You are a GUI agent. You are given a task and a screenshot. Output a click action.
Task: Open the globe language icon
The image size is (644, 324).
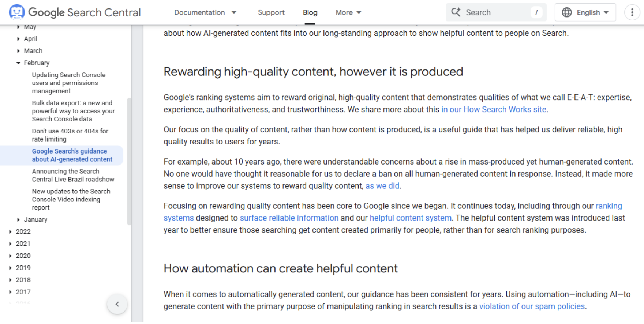click(x=566, y=12)
